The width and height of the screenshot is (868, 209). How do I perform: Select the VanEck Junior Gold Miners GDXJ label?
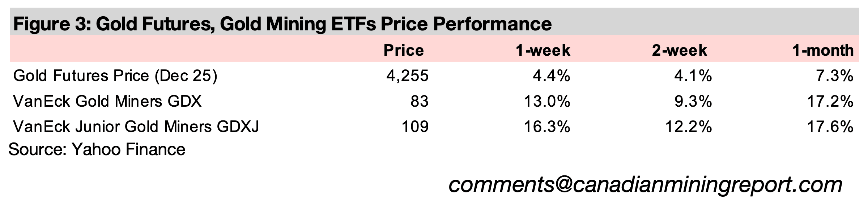(136, 127)
